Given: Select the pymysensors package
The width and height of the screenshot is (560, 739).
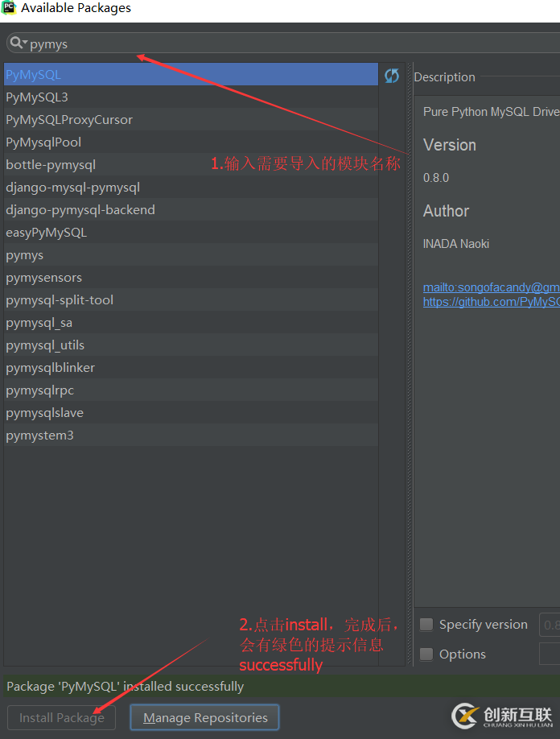Looking at the screenshot, I should click(191, 278).
